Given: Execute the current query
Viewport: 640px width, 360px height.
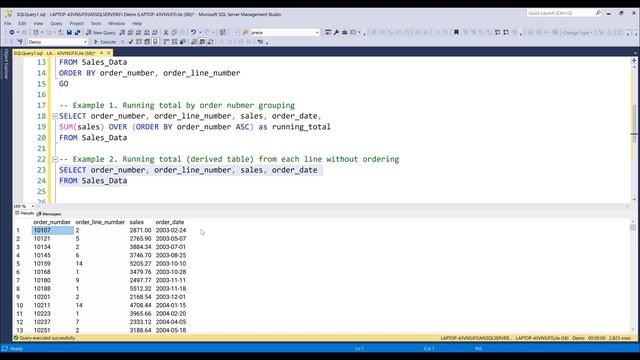Looking at the screenshot, I should 105,42.
